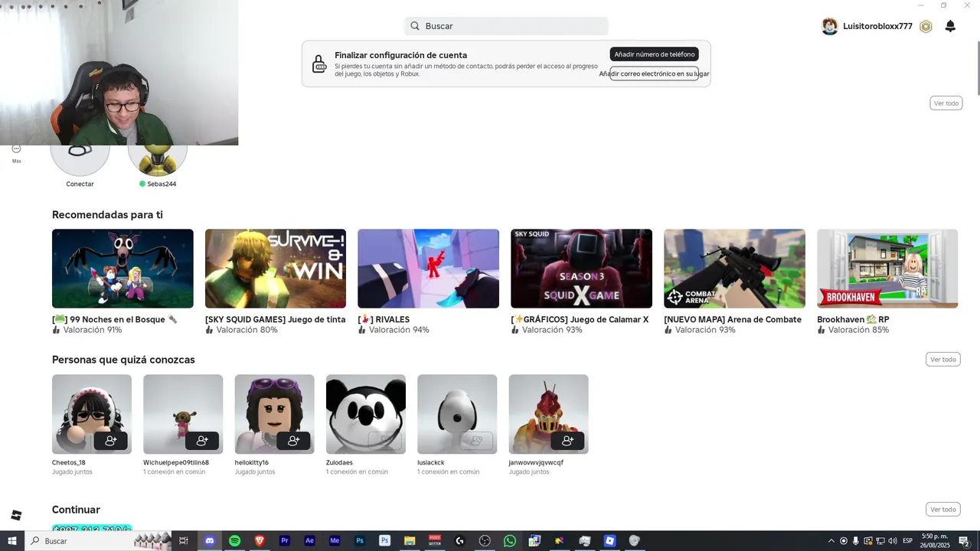Image resolution: width=980 pixels, height=551 pixels.
Task: Open 99 Noches en el Bosque game
Action: pyautogui.click(x=122, y=269)
